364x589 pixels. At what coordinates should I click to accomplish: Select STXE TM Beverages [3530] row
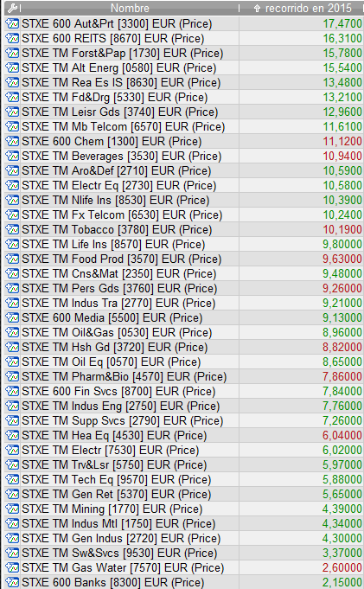pos(184,157)
